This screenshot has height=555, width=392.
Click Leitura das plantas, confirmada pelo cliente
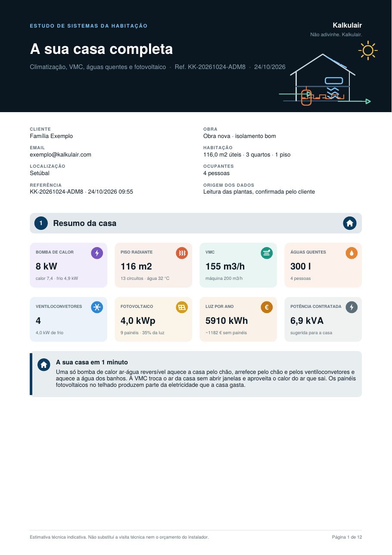(259, 191)
